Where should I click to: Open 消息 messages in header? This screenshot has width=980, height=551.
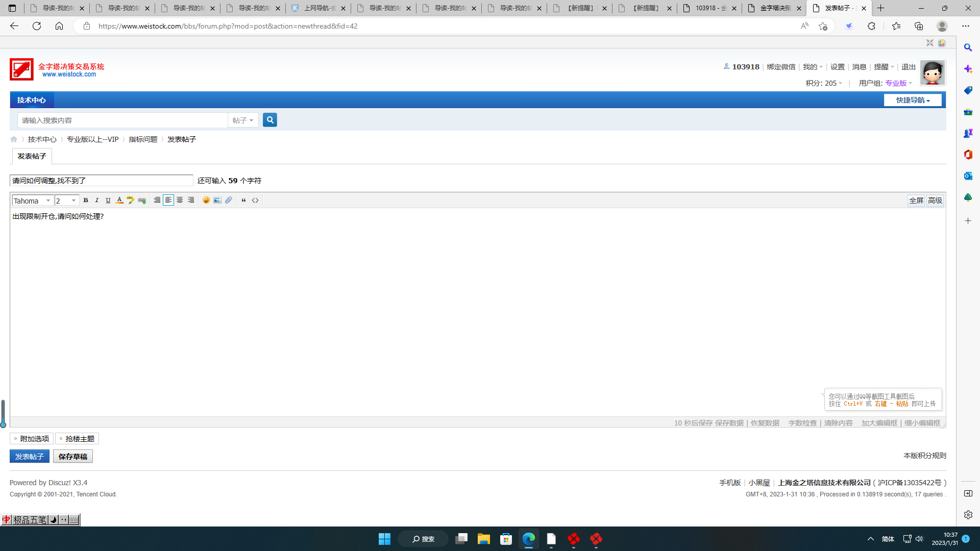pyautogui.click(x=859, y=67)
